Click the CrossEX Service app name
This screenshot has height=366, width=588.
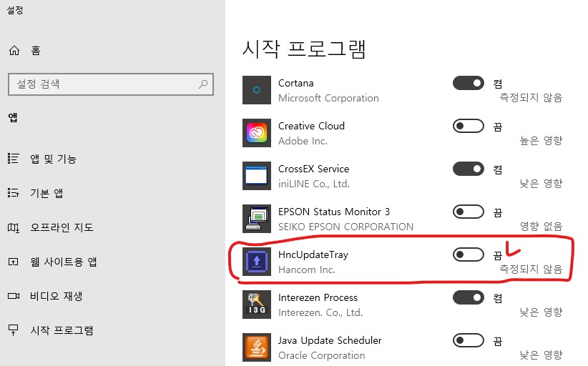(x=313, y=169)
